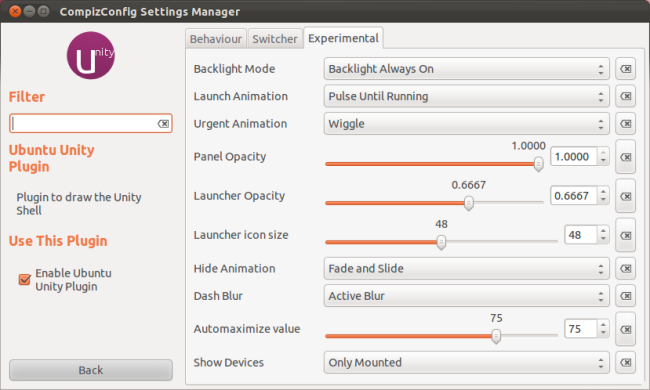Reset Urgent Animation to default
Screen dimensions: 650x390
coord(625,124)
